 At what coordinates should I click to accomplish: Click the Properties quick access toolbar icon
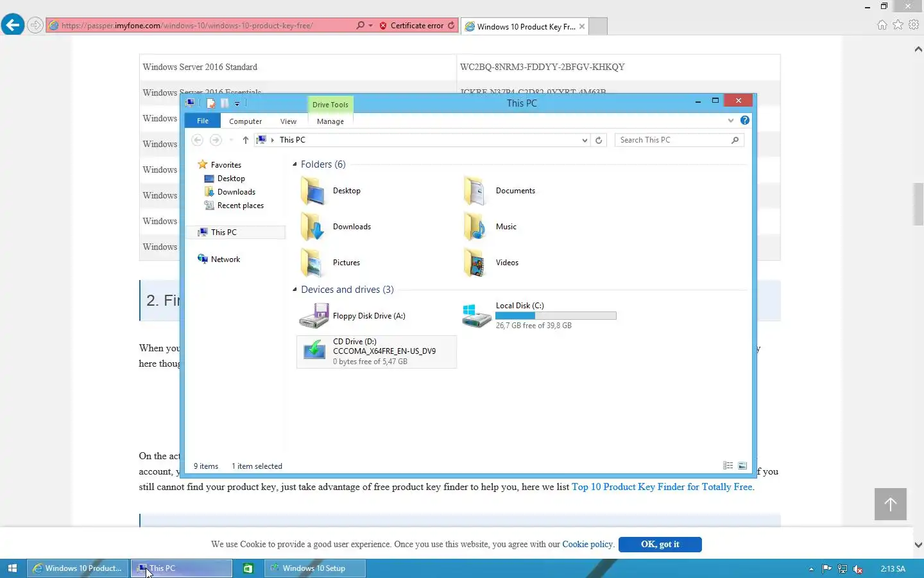(210, 103)
